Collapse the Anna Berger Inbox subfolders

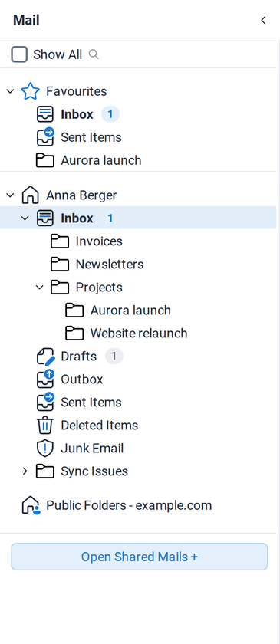(25, 218)
